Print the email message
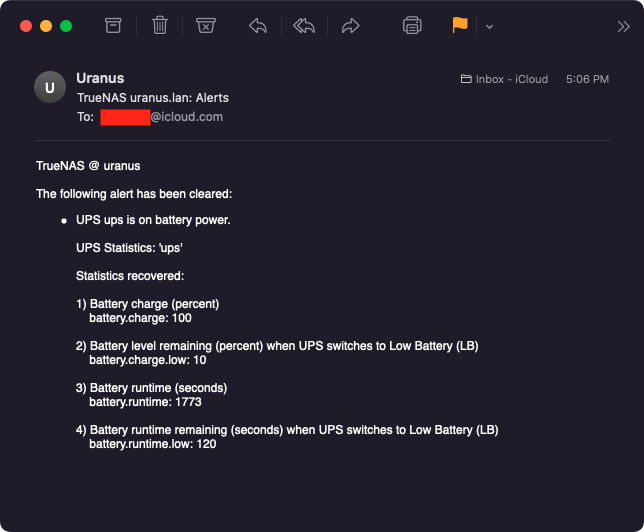Viewport: 644px width, 532px height. click(x=412, y=26)
